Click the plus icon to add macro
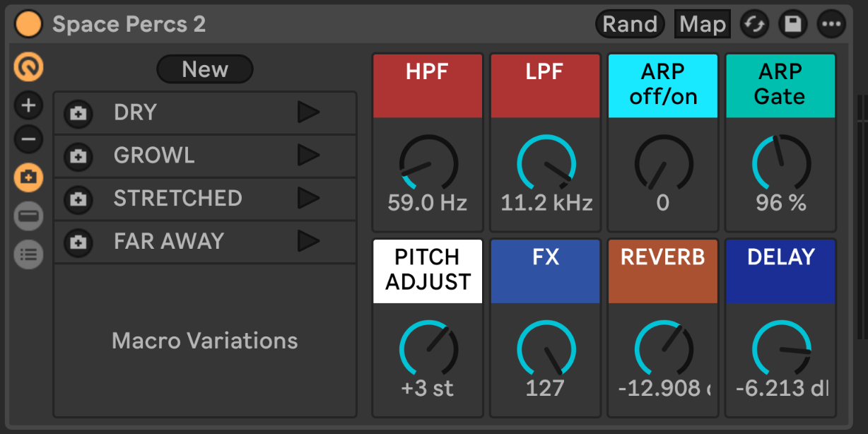868x434 pixels. point(29,106)
